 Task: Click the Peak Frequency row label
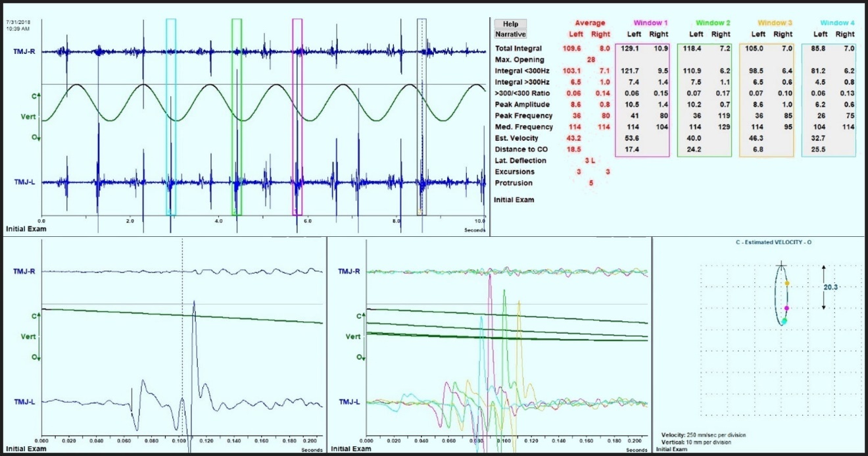coord(523,116)
